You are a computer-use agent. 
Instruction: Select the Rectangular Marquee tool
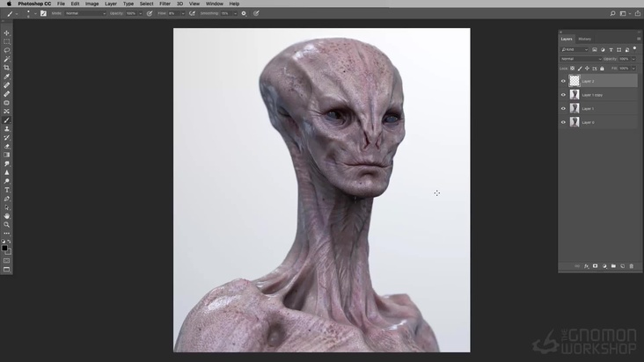[x=6, y=41]
